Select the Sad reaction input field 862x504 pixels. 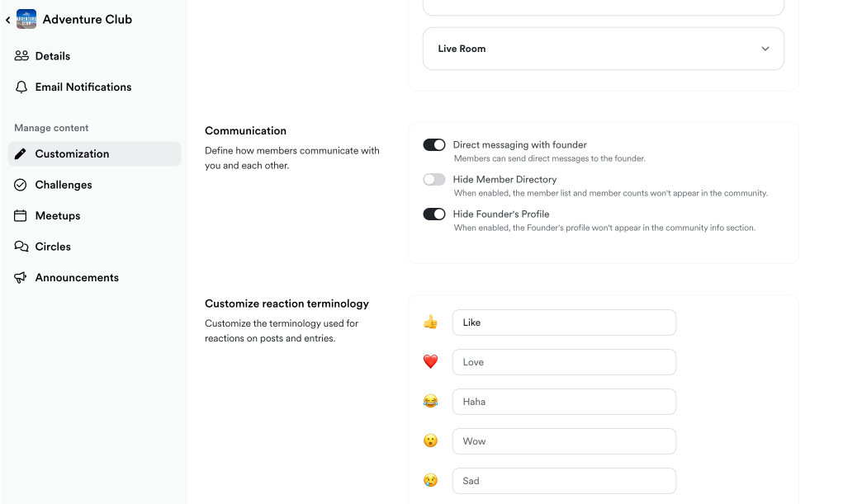(564, 481)
